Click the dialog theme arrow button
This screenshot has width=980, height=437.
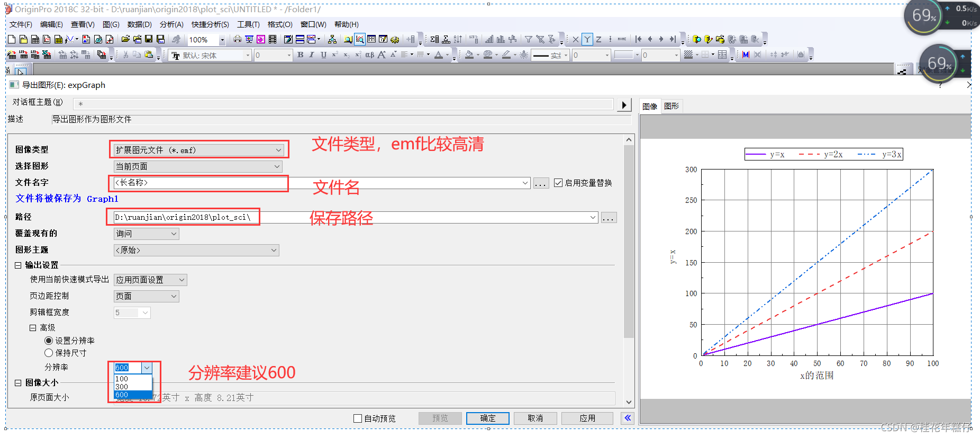tap(624, 105)
